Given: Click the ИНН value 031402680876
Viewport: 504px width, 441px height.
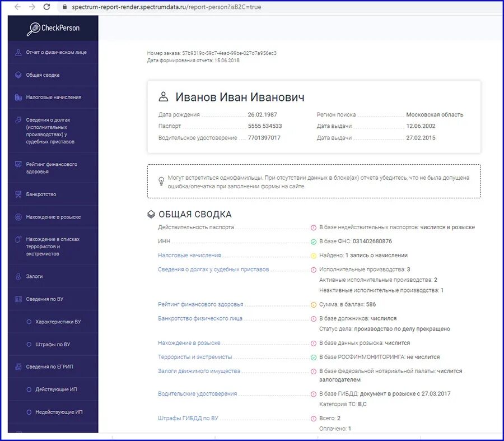Looking at the screenshot, I should (372, 242).
